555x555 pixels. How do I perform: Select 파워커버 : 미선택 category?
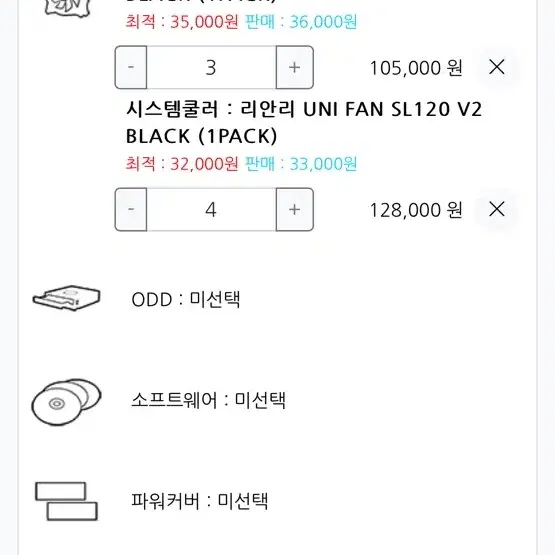[x=199, y=501]
